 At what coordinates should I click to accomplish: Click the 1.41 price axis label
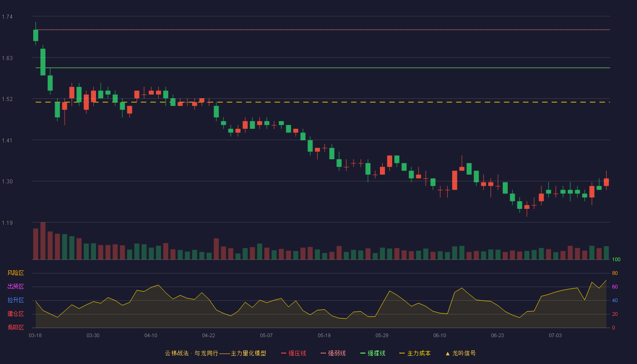(x=7, y=141)
